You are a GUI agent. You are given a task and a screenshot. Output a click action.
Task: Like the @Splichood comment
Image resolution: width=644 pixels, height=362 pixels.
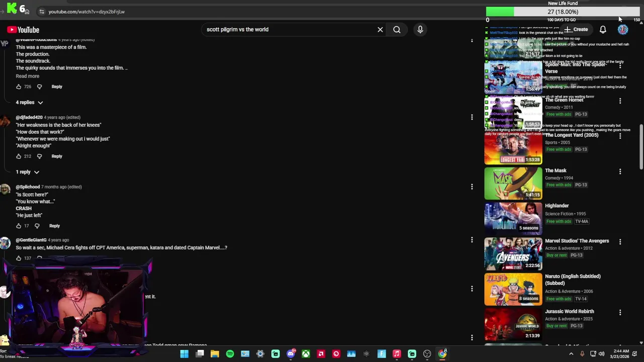[x=19, y=226]
